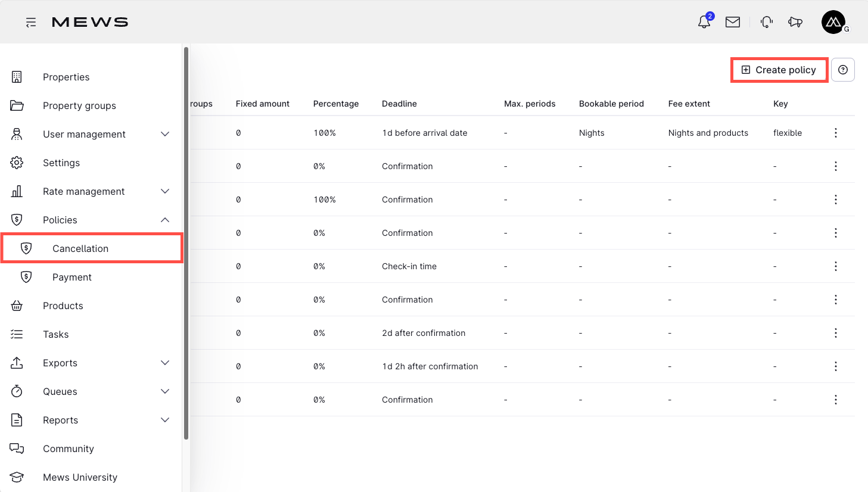
Task: Expand the Exports chevron
Action: pos(165,363)
